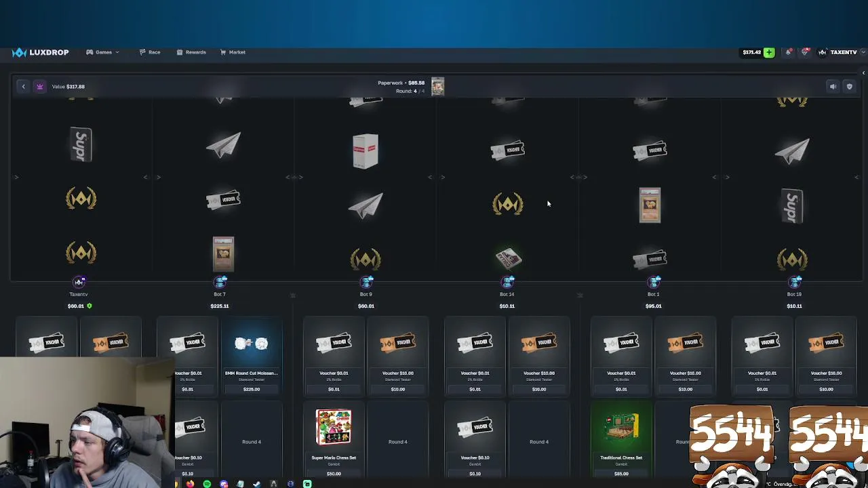Click Bot 1's $95.01 total
868x488 pixels.
click(653, 306)
